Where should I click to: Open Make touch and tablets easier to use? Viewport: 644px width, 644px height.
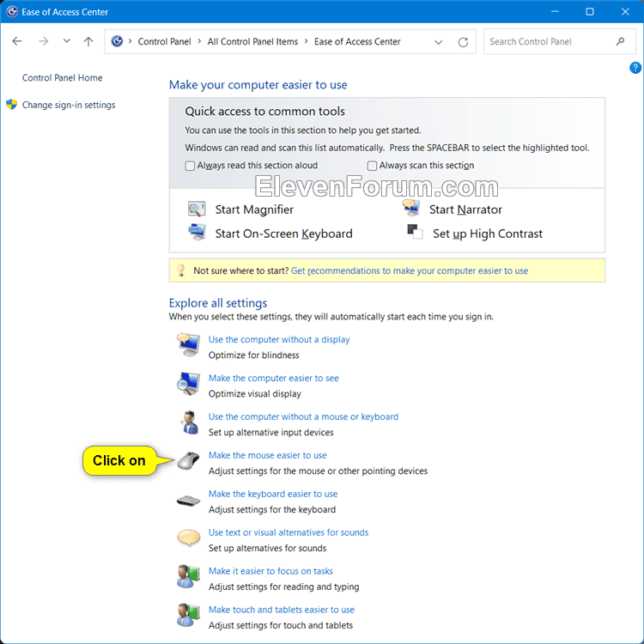click(282, 610)
